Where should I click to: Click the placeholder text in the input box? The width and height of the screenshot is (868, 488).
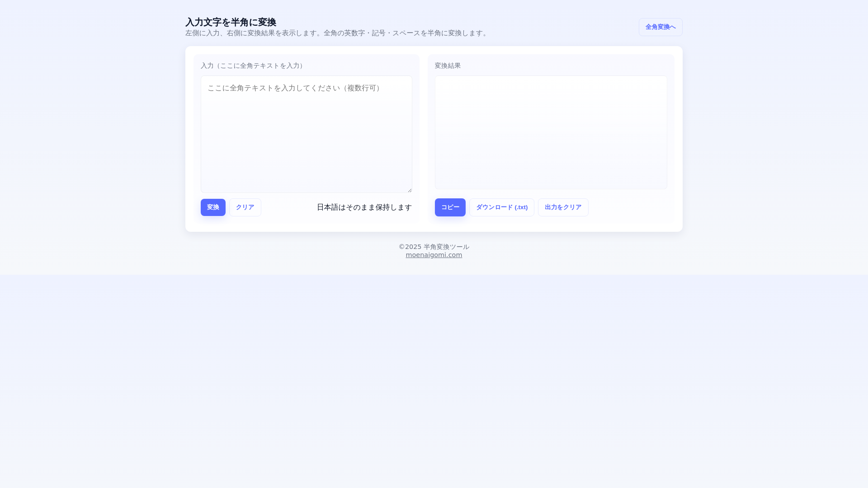(x=294, y=88)
